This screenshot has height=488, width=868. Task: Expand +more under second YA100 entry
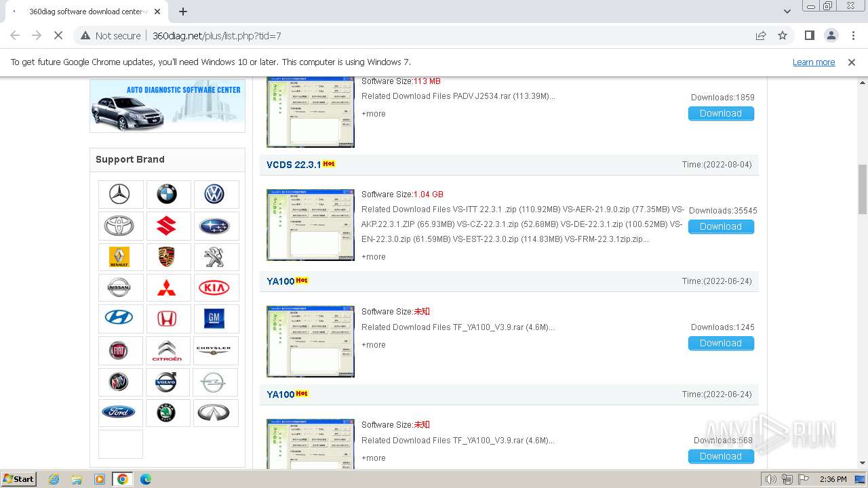click(x=374, y=458)
